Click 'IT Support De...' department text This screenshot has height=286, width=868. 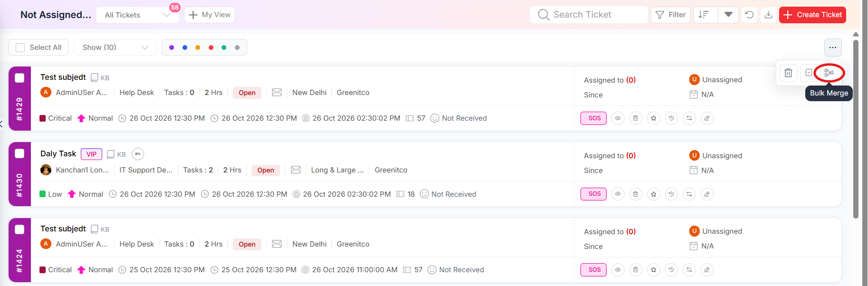[146, 170]
